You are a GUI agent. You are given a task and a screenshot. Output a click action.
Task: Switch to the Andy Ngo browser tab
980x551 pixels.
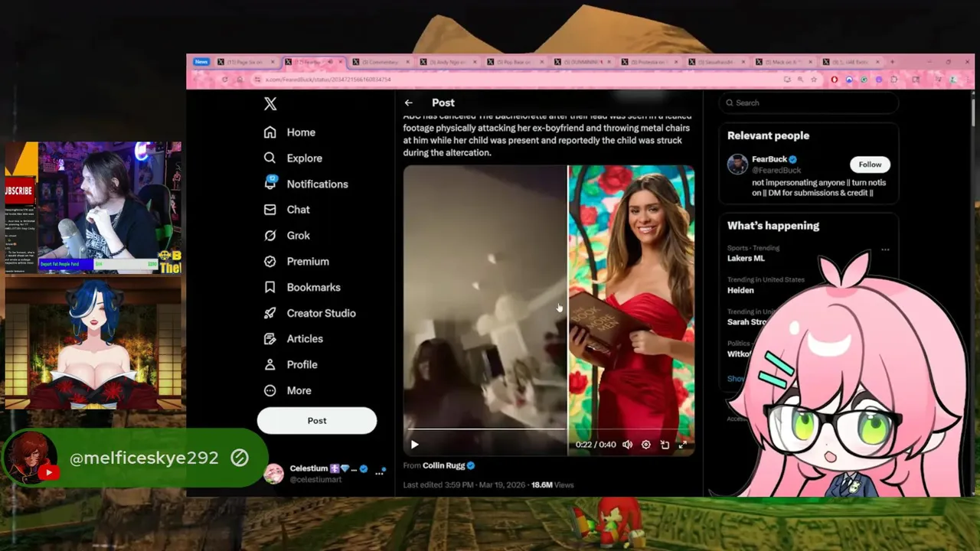pos(447,62)
